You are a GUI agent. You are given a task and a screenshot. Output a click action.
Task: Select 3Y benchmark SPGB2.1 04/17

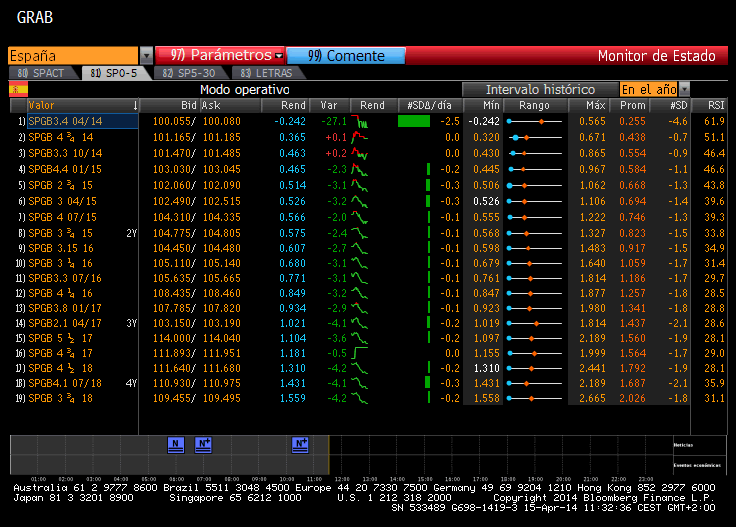coord(65,323)
